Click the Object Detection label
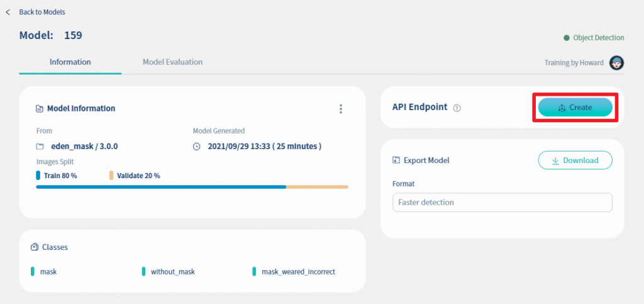This screenshot has height=304, width=644. [599, 38]
